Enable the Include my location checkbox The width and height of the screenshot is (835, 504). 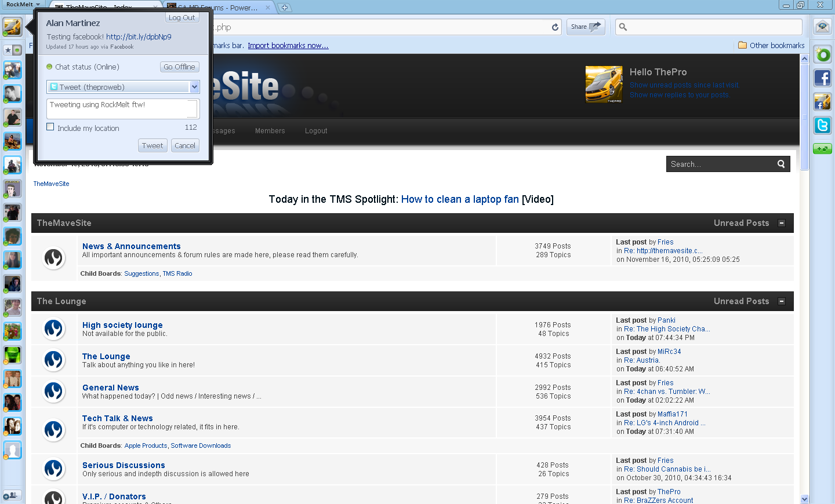[x=50, y=127]
